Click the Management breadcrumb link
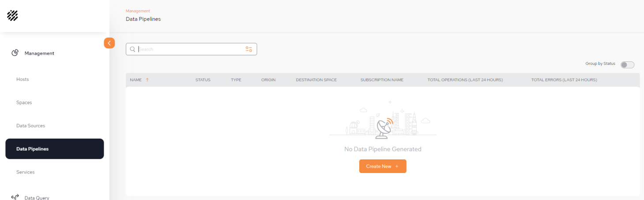The height and width of the screenshot is (200, 644). (138, 11)
